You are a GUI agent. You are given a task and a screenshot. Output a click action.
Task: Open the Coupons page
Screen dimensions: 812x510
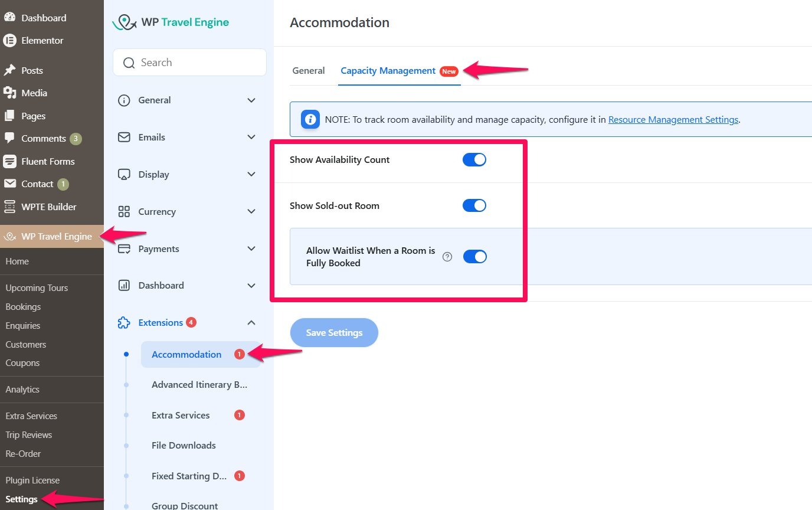coord(22,363)
